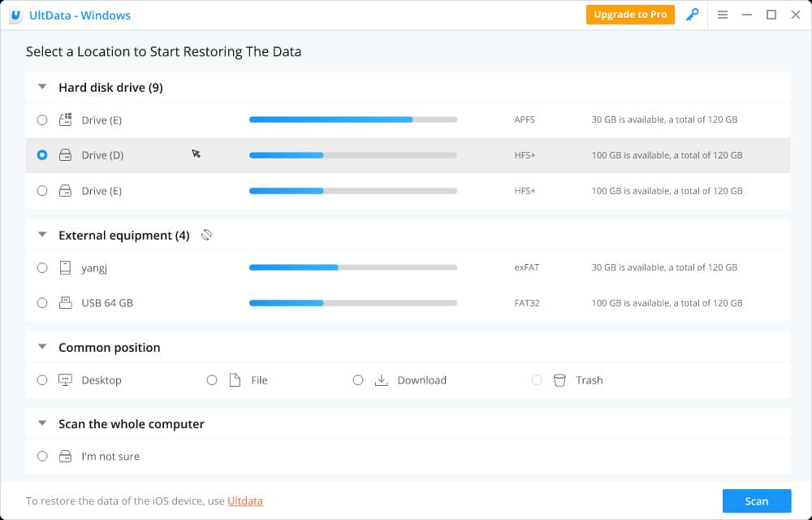The image size is (812, 520).
Task: Close the UltData window
Action: (x=796, y=15)
